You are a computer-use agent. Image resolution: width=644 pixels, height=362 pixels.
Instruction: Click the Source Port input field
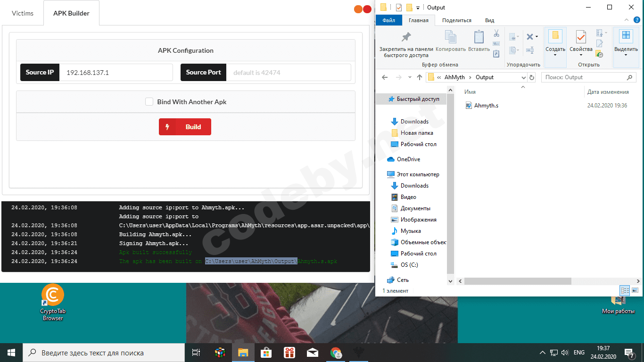click(289, 73)
